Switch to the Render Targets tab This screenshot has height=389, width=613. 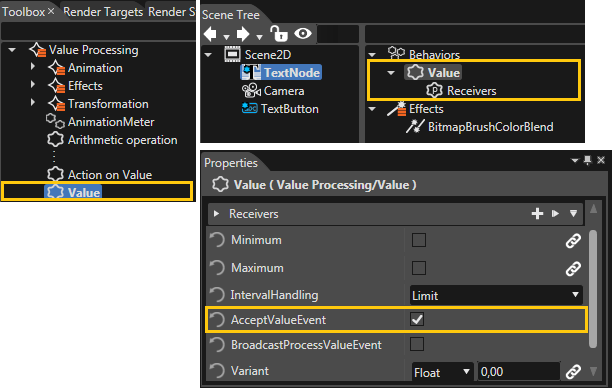(x=103, y=12)
